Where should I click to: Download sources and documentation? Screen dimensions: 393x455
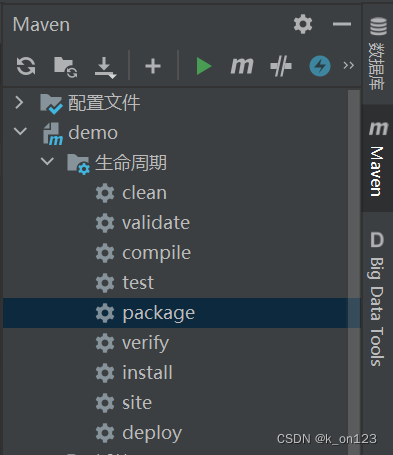pos(105,67)
